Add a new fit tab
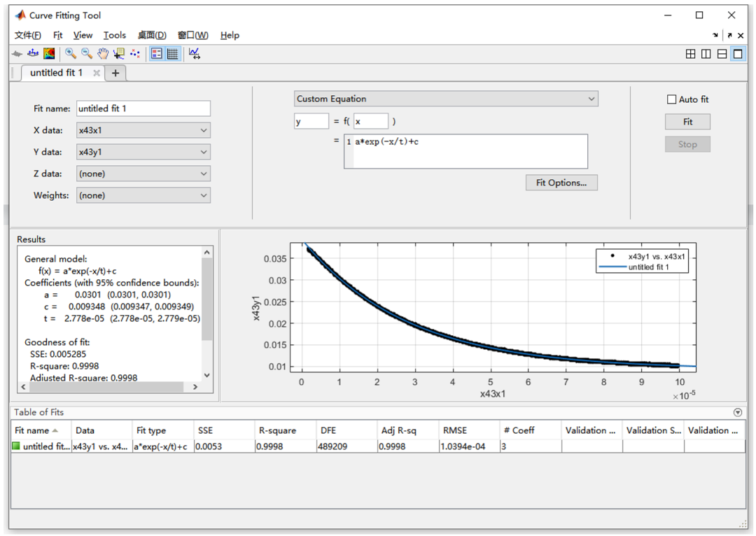The image size is (756, 536). (x=115, y=73)
